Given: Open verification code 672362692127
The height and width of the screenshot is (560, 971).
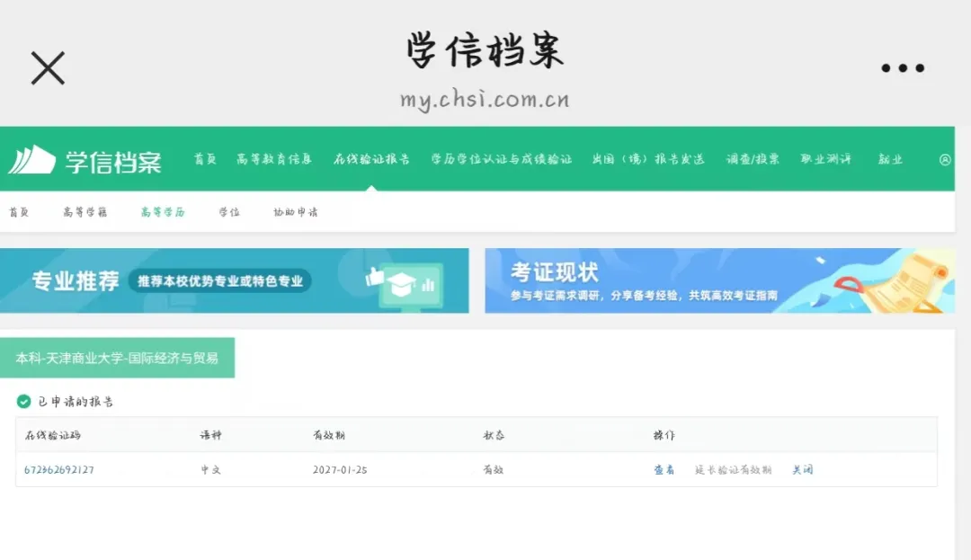Looking at the screenshot, I should (58, 469).
